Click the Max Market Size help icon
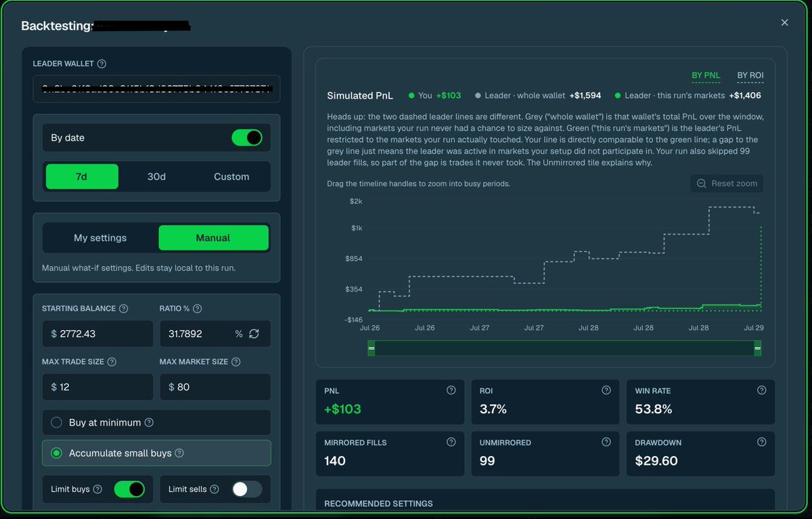Screen dimensions: 812x519 pos(235,362)
